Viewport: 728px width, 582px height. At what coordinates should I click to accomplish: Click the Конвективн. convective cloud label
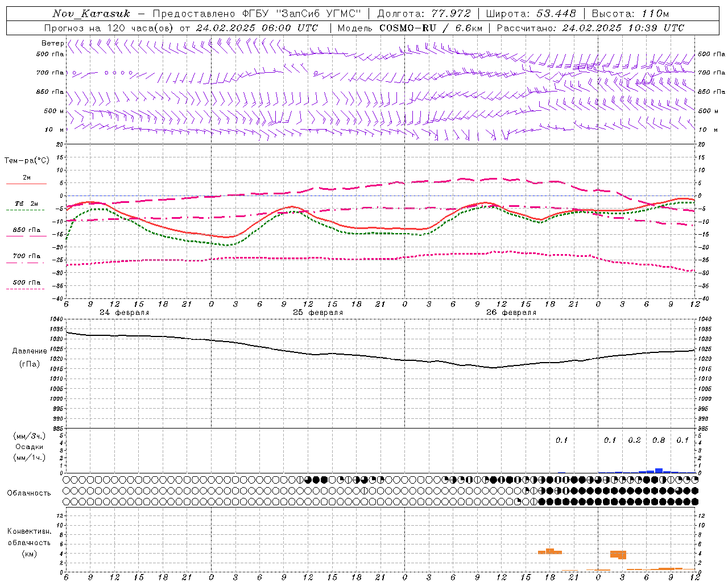[29, 531]
